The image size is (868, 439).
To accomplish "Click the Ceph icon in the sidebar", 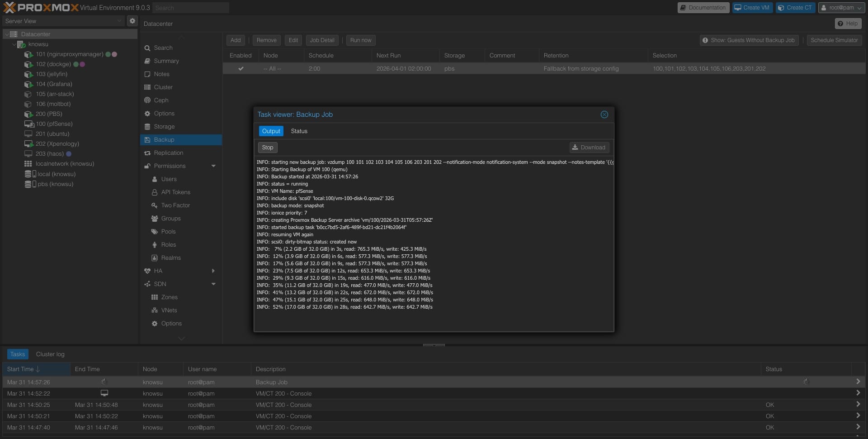I will click(x=147, y=100).
